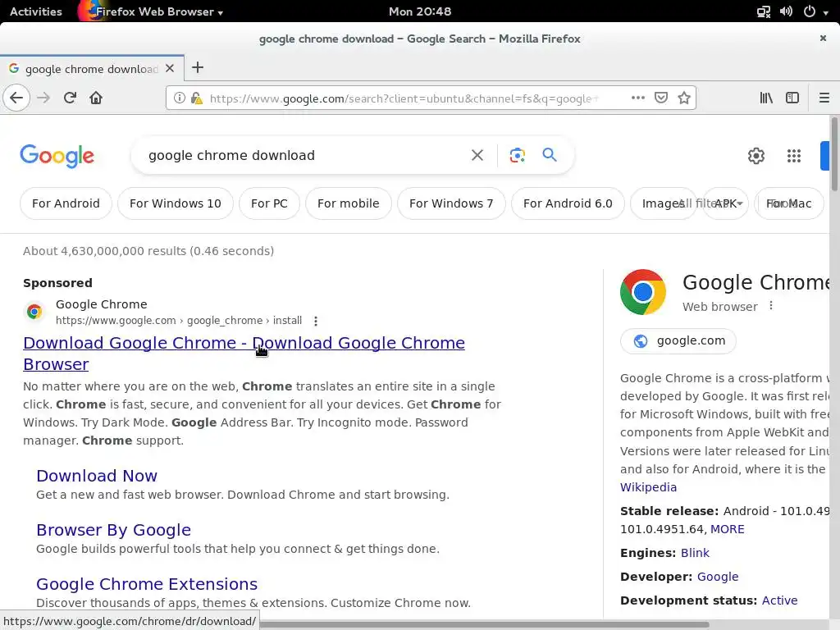The width and height of the screenshot is (840, 630).
Task: Open the Browser By Google sitelink
Action: coord(113,530)
